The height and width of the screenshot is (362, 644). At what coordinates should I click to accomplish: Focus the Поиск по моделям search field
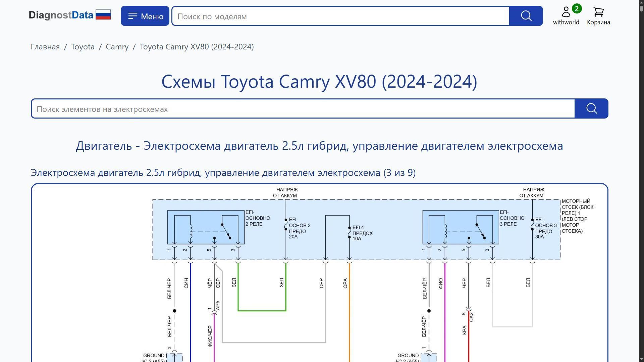click(x=340, y=16)
